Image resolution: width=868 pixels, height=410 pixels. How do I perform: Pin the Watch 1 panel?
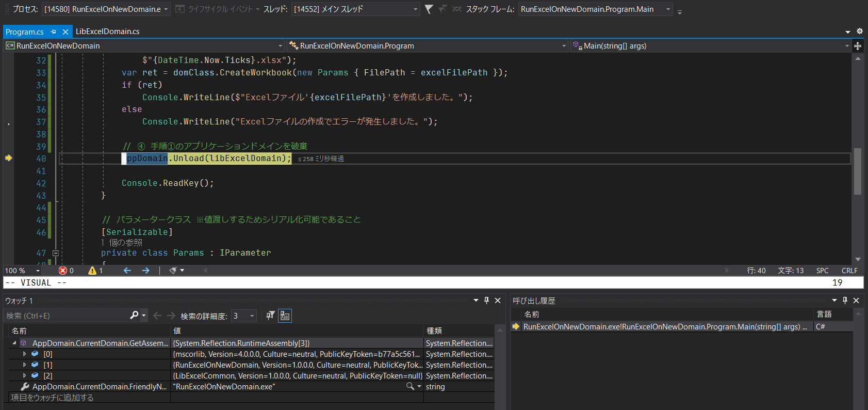tap(486, 301)
